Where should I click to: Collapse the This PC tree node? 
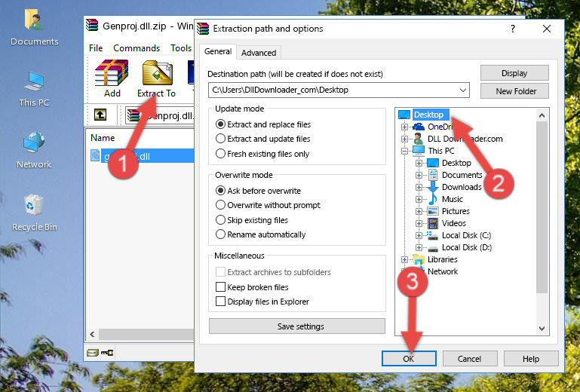click(x=405, y=151)
